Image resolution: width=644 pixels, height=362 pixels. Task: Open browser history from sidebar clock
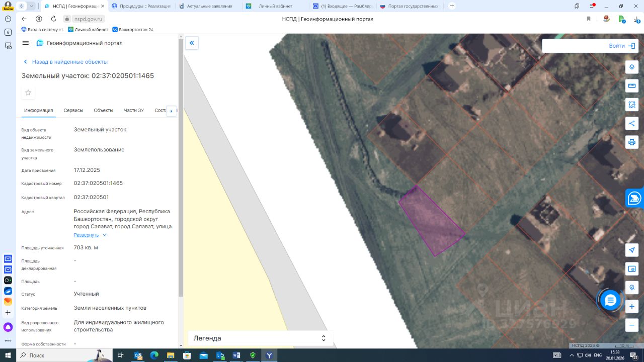point(8,19)
